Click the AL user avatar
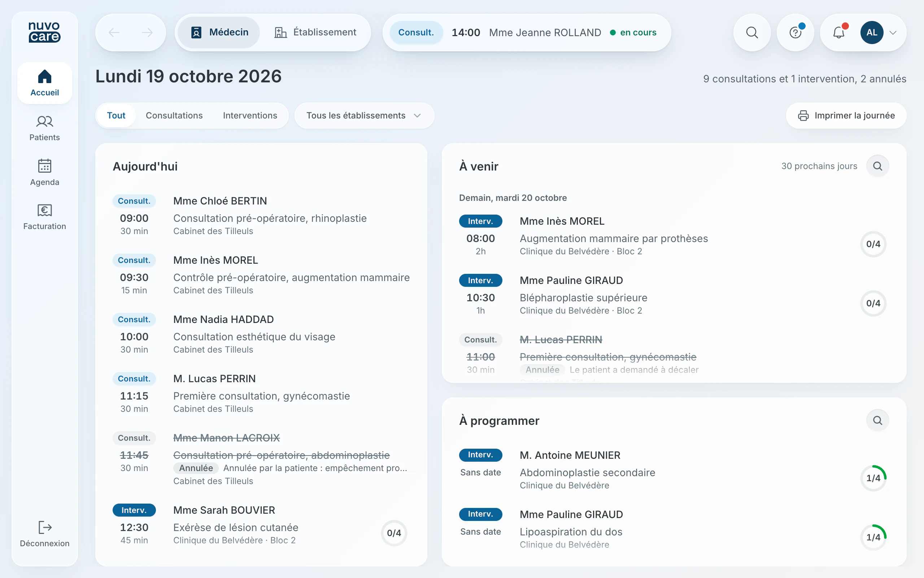This screenshot has width=924, height=578. pos(872,33)
